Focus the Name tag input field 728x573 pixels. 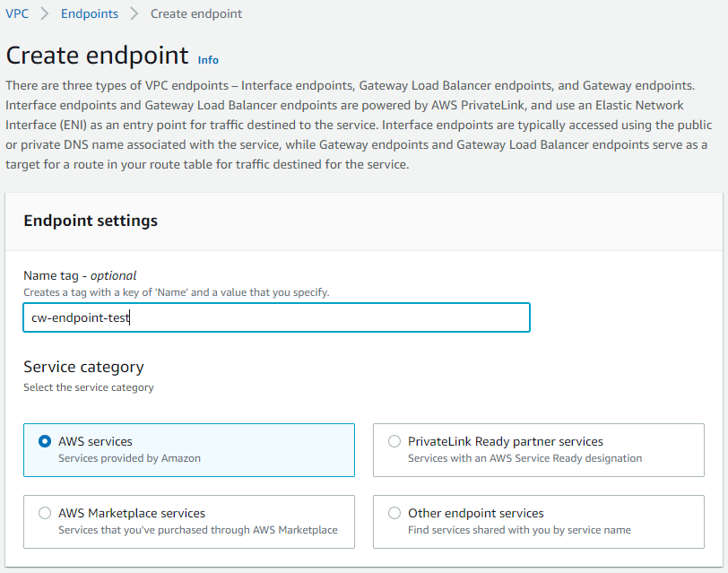(x=277, y=317)
